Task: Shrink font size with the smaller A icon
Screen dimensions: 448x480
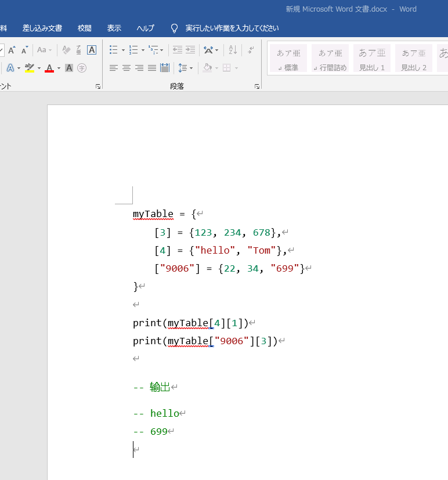Action: 24,50
